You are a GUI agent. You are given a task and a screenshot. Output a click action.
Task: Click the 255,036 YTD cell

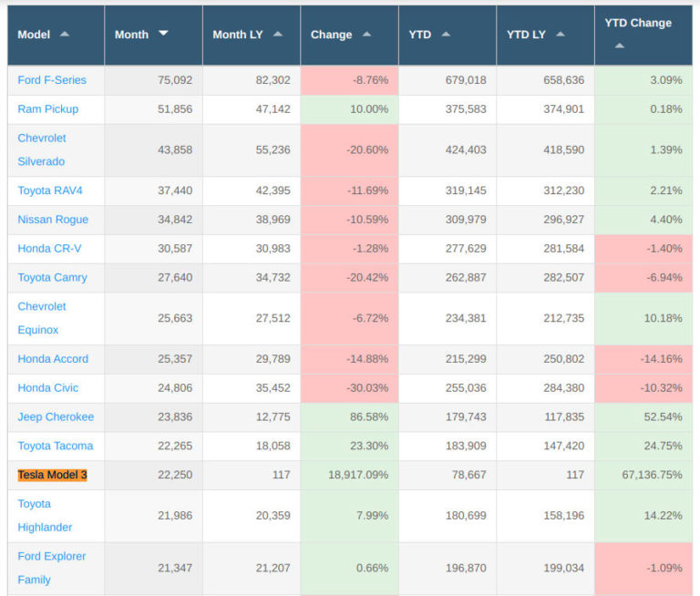(x=448, y=388)
